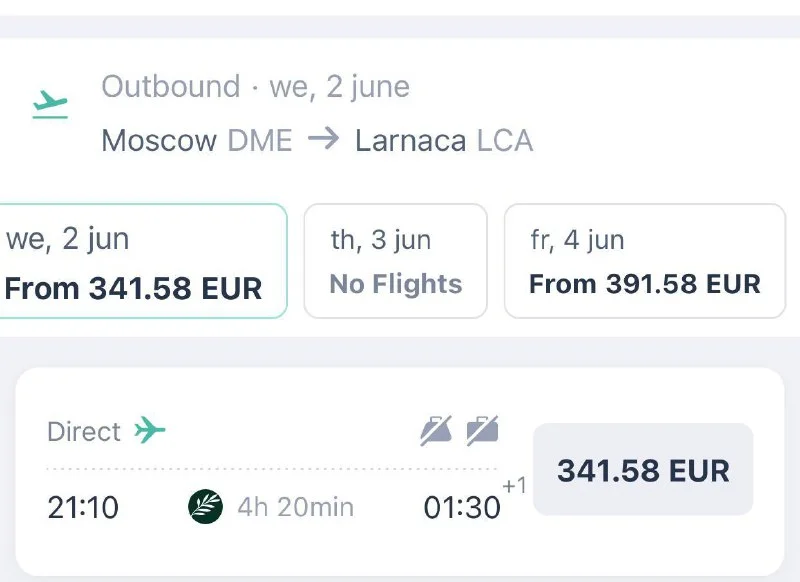The width and height of the screenshot is (800, 582).
Task: Click the 01:30 arrival time
Action: click(x=461, y=508)
